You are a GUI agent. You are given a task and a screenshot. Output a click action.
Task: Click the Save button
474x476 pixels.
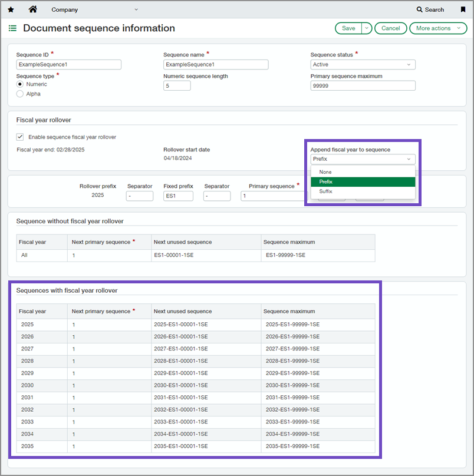pos(349,28)
